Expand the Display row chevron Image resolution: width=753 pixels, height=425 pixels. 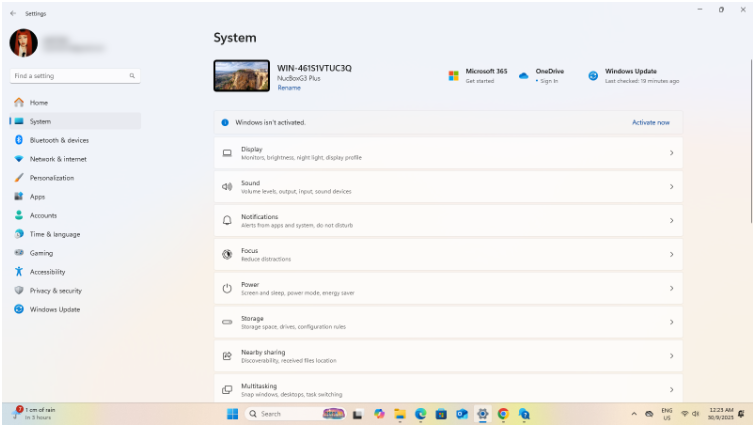click(671, 153)
